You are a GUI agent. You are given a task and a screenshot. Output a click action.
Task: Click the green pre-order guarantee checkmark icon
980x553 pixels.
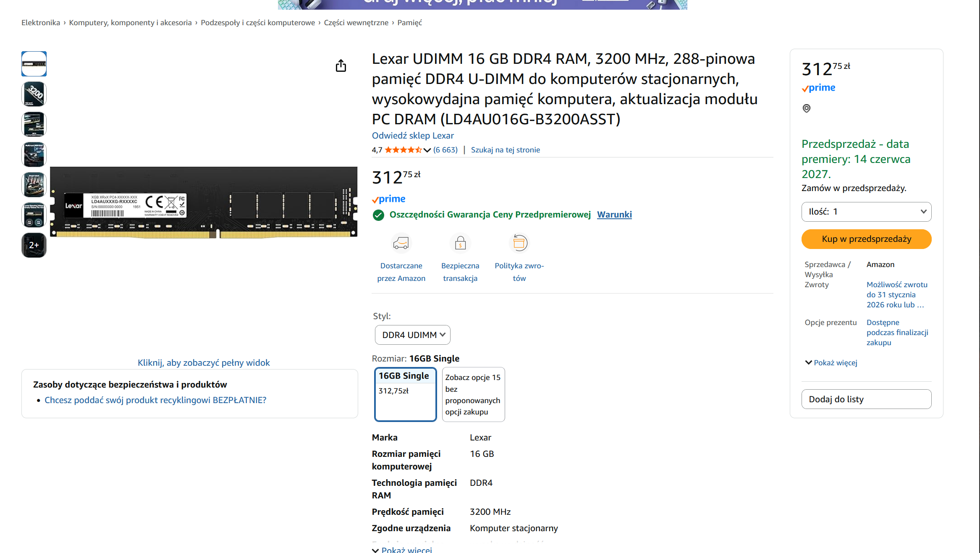378,215
